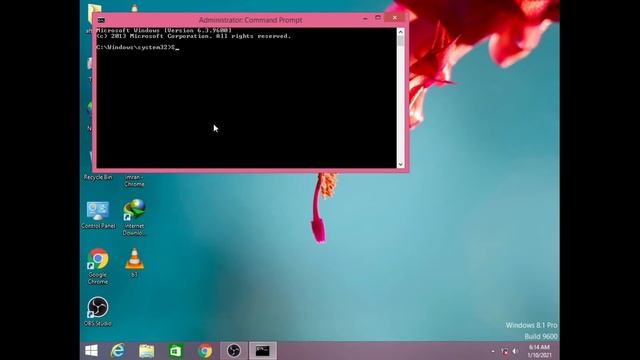This screenshot has height=360, width=640.
Task: Launch Internet Explorer from the taskbar
Action: [118, 351]
